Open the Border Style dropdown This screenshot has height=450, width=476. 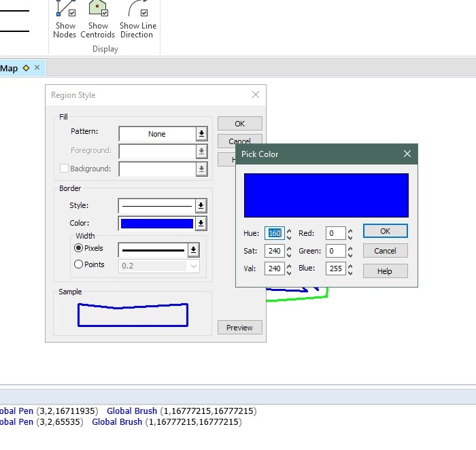click(201, 205)
